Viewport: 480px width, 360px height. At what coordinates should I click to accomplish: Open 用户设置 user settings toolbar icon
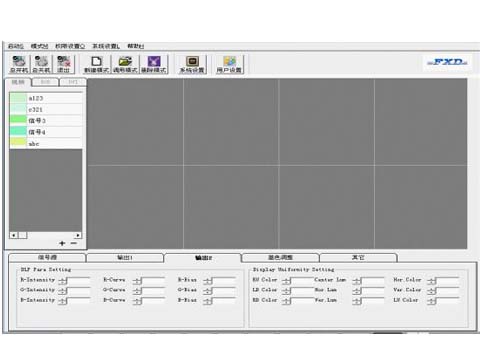[229, 64]
